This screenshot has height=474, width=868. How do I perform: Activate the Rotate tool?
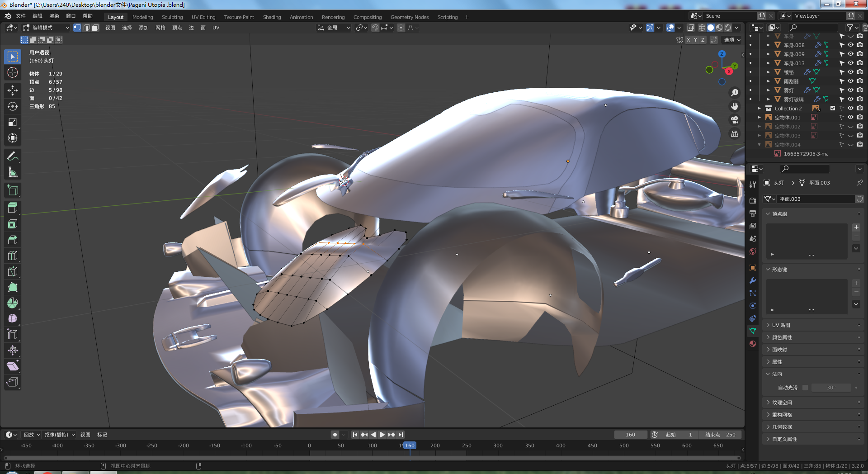[13, 106]
